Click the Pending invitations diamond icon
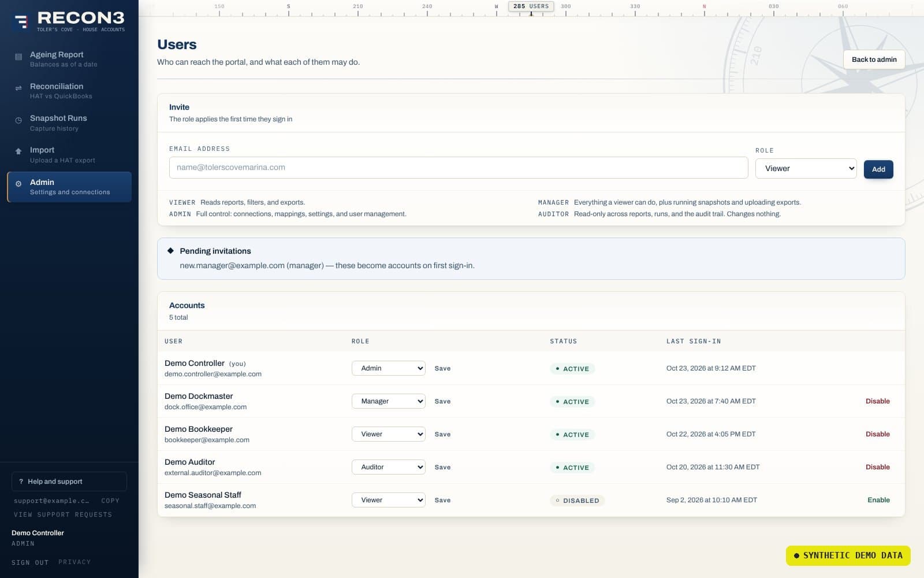 click(x=170, y=251)
